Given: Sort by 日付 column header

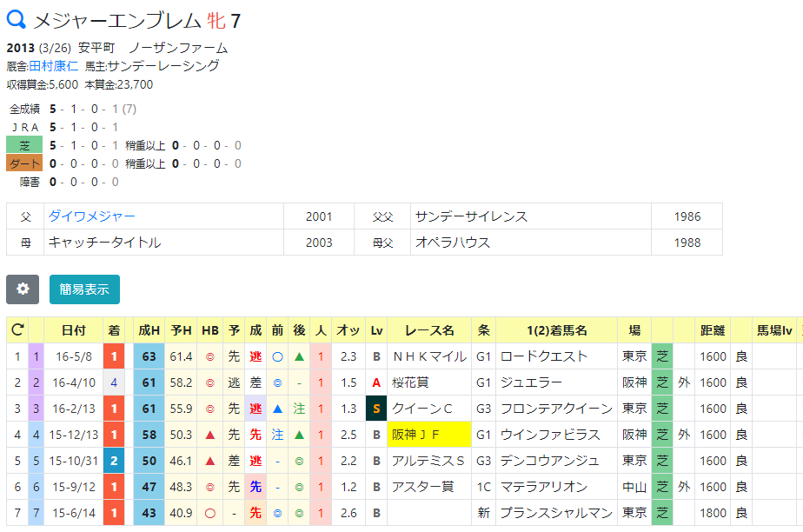Looking at the screenshot, I should point(74,330).
